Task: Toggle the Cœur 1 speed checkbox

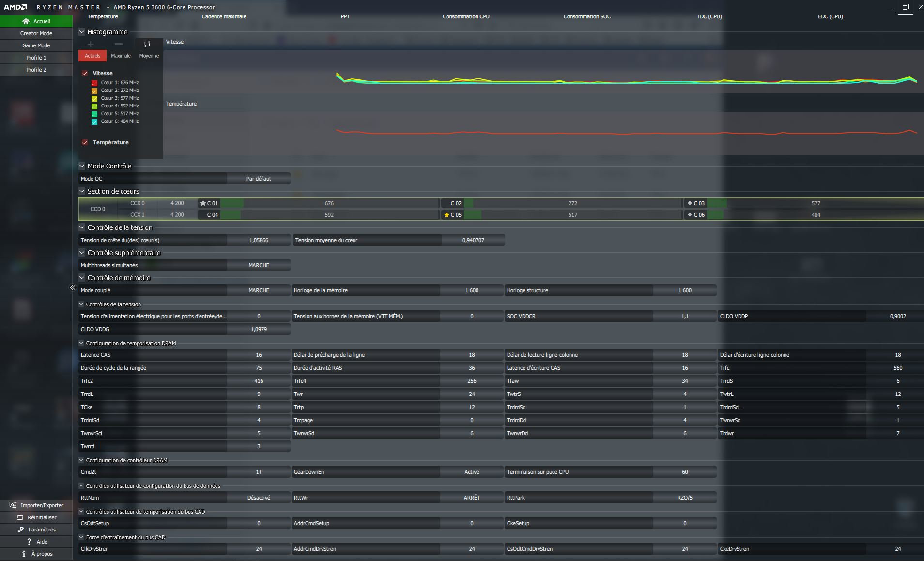Action: point(94,83)
